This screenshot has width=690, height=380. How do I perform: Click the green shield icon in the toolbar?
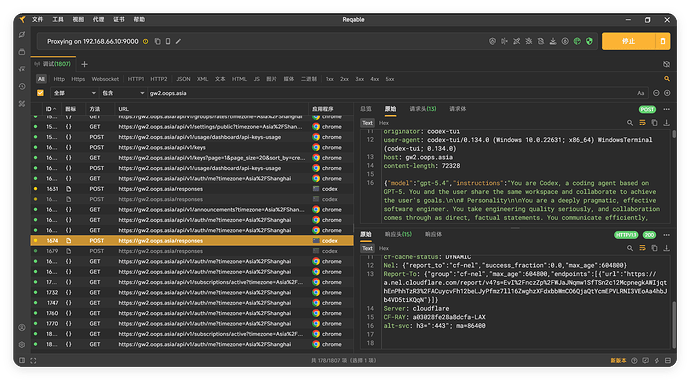(589, 41)
